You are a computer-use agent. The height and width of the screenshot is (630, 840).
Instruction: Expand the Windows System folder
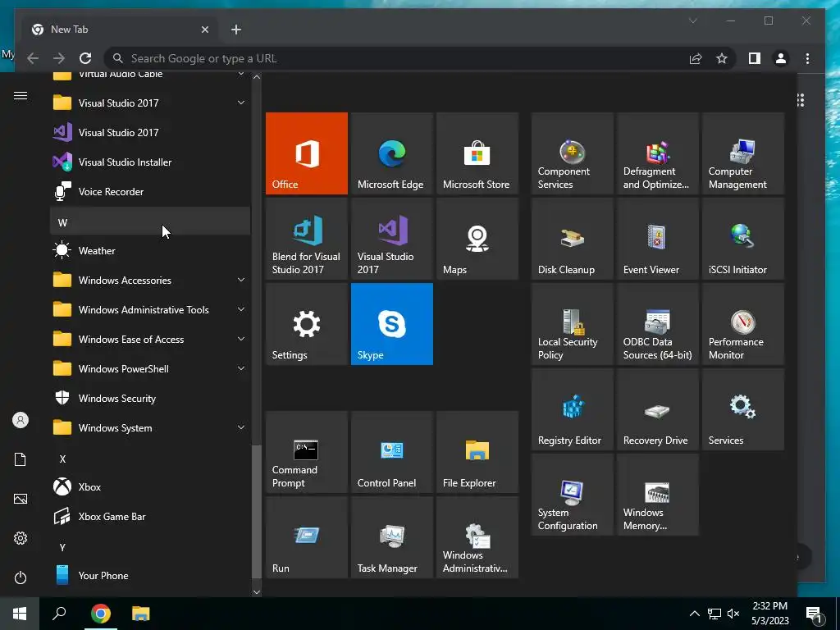(x=150, y=428)
